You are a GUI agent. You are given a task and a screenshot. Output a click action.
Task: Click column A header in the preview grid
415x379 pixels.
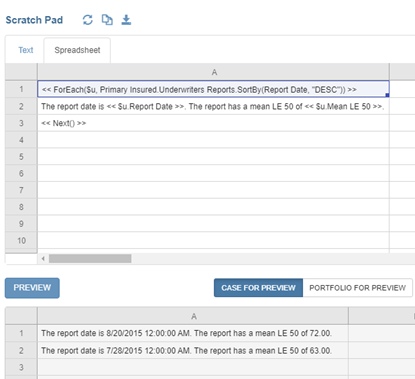(193, 316)
